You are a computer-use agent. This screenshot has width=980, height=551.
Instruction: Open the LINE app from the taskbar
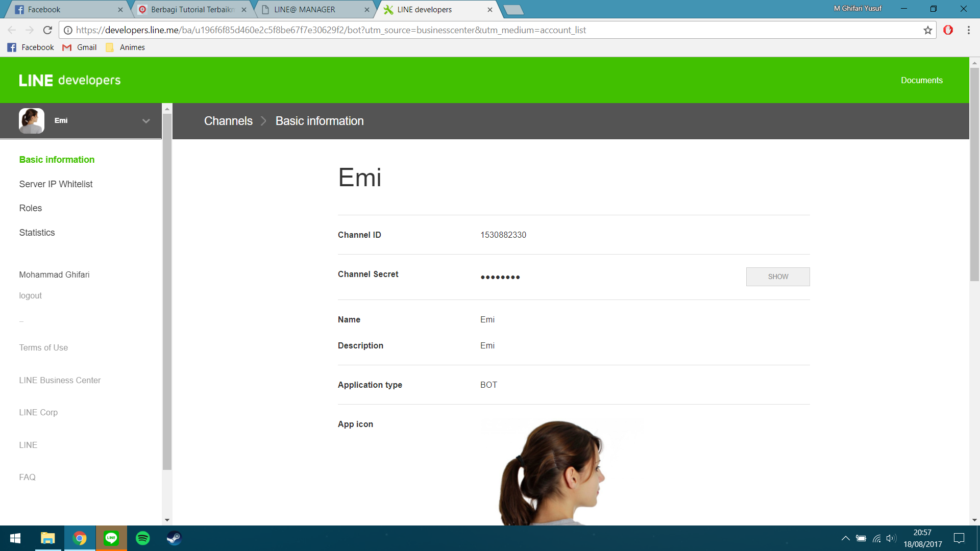point(111,538)
